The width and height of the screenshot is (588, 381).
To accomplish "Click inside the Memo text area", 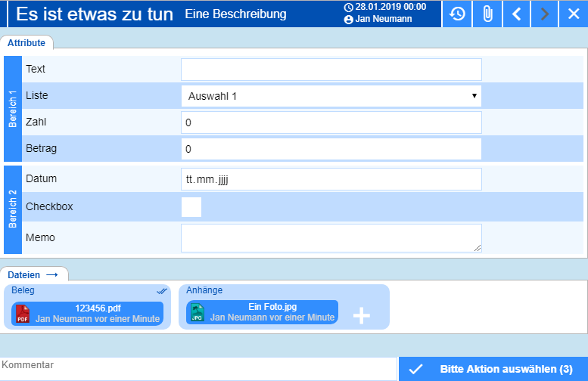I will click(331, 238).
